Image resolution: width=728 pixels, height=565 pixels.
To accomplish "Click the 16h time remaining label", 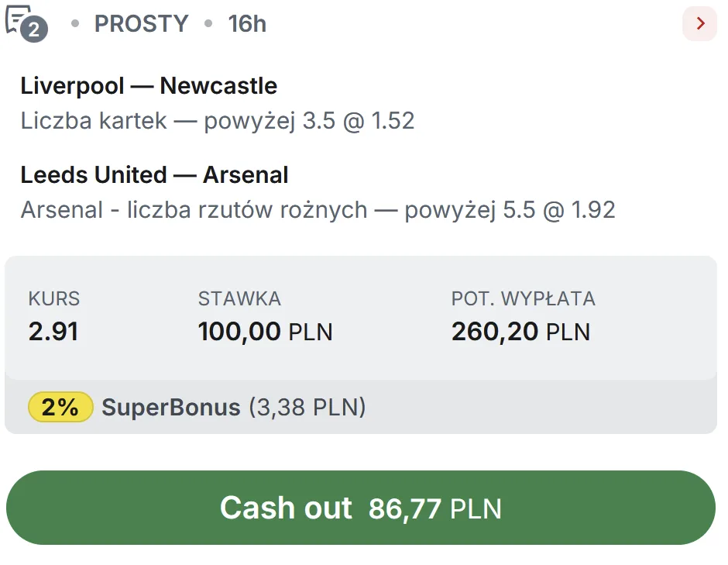I will 246,24.
